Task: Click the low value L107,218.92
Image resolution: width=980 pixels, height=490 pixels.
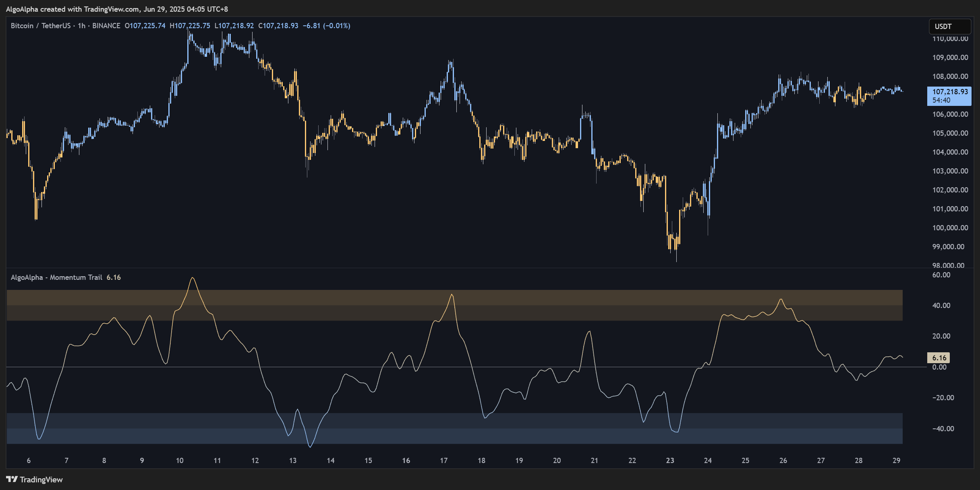Action: [234, 26]
